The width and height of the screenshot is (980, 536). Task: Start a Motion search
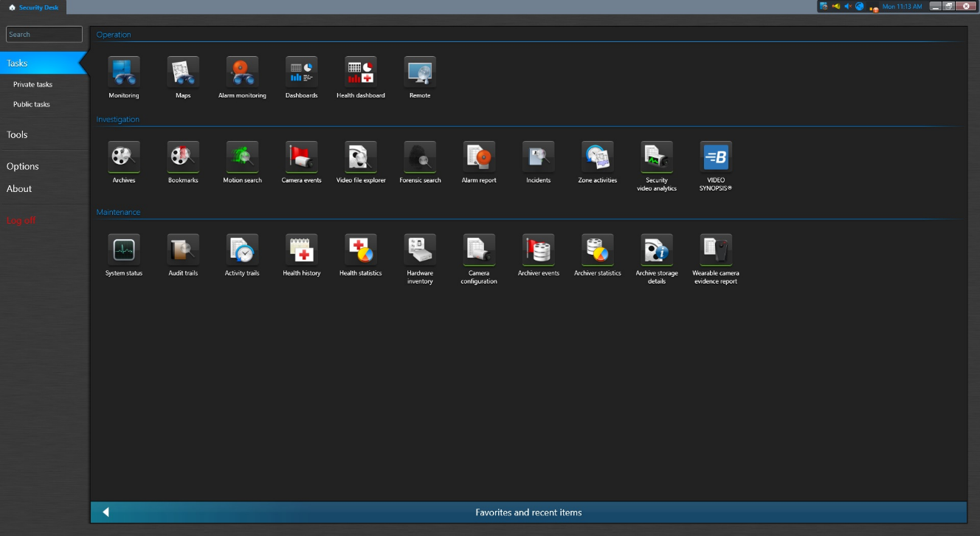[242, 162]
